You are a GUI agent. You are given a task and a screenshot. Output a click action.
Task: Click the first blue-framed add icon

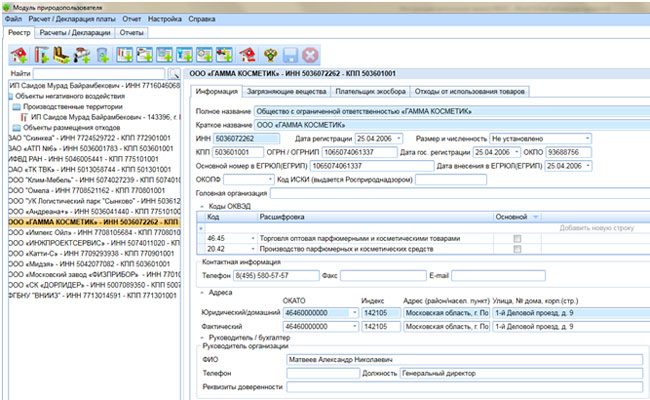[124, 55]
